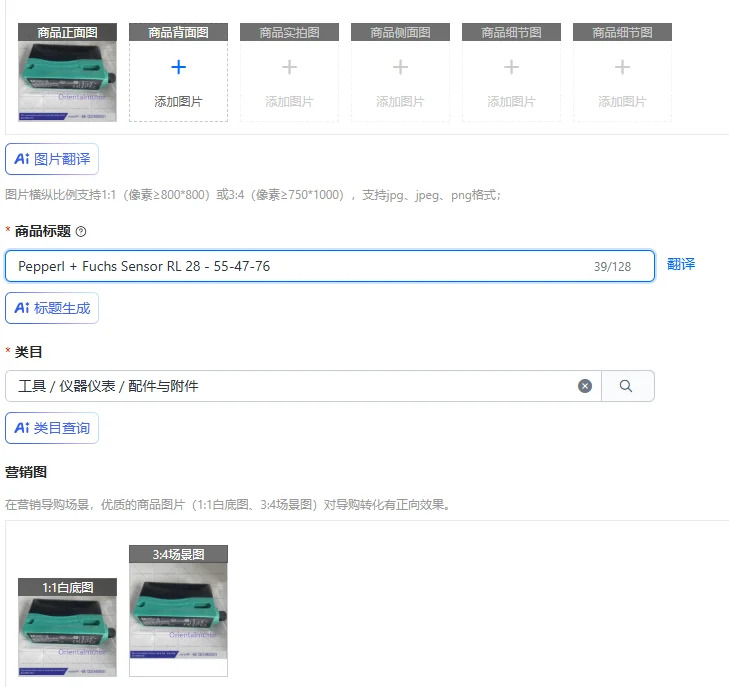Click the Ai 类目查询 button

[52, 428]
